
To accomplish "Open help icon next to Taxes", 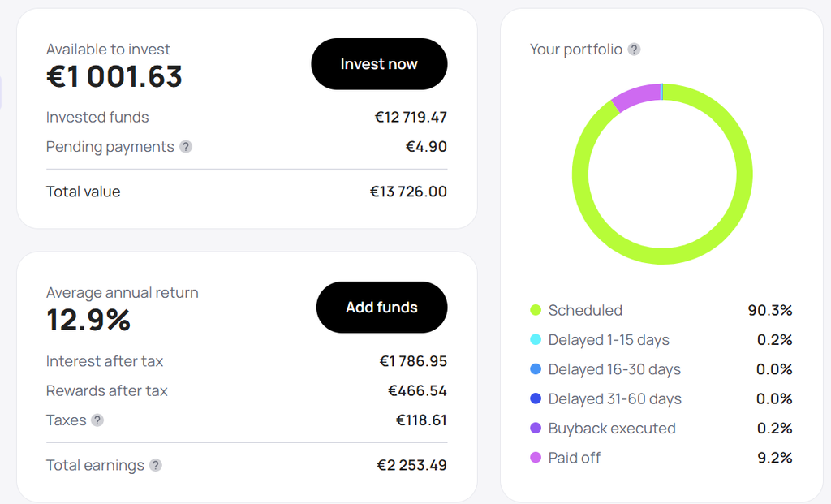I will [x=97, y=420].
